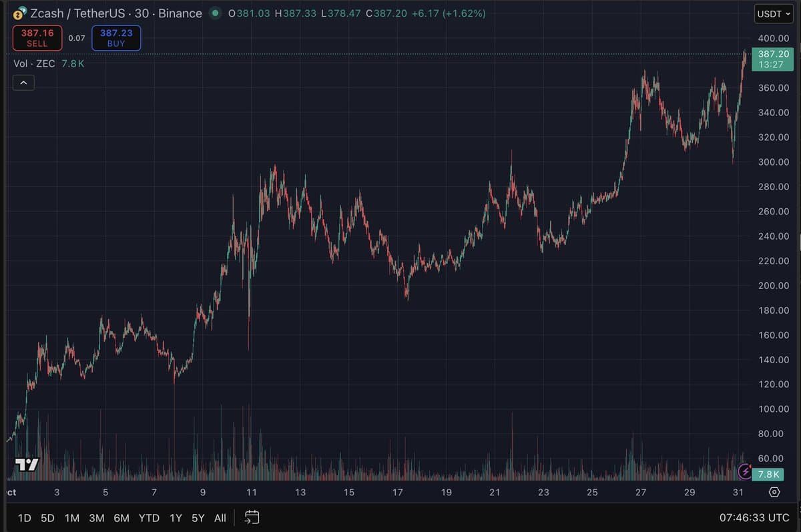Click the TradingView watermark logo
The image size is (801, 532).
point(27,465)
